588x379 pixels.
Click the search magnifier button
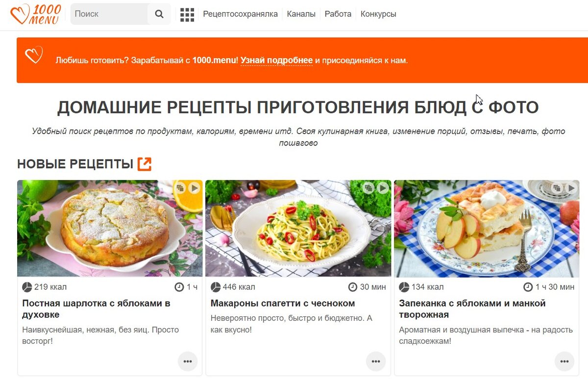tap(159, 14)
